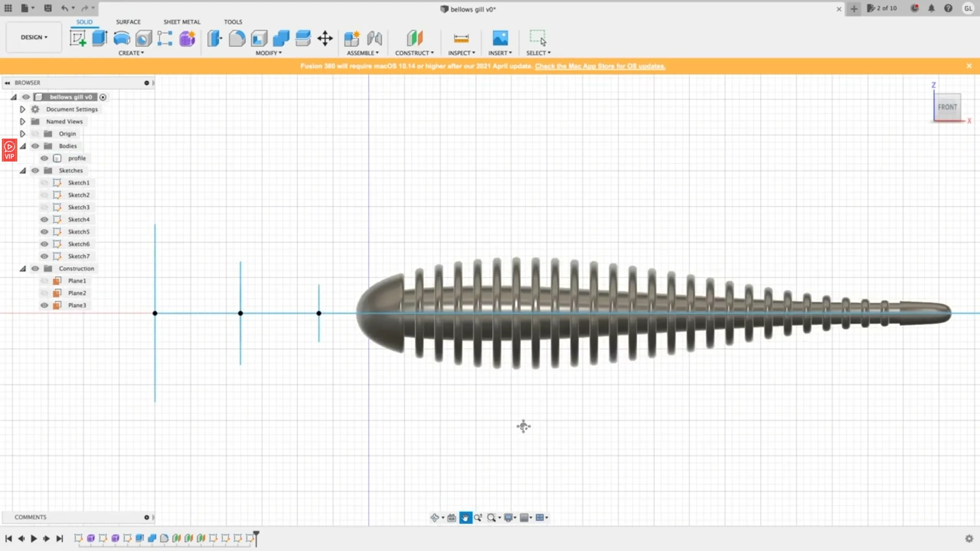The image size is (980, 551).
Task: Expand the Document Settings node
Action: [x=23, y=109]
